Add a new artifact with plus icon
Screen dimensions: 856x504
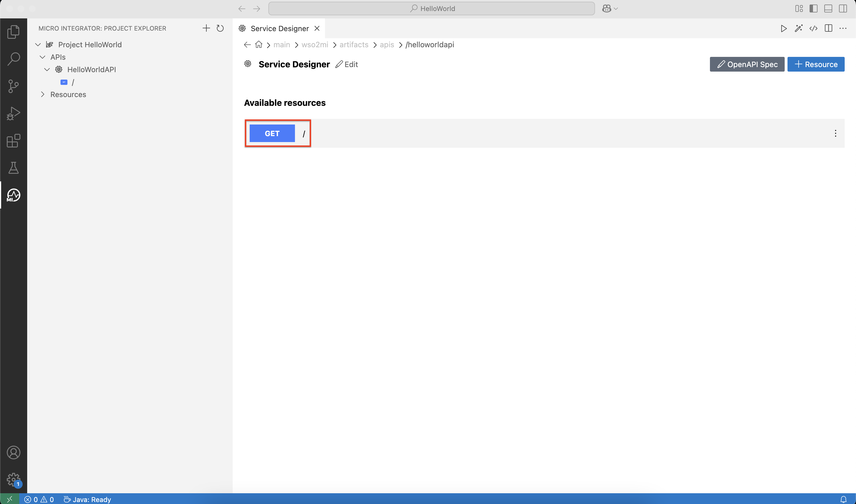pyautogui.click(x=206, y=28)
